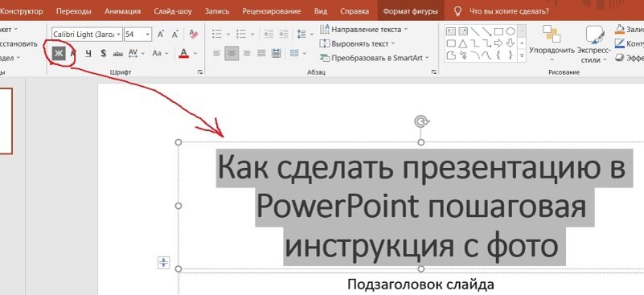
Task: Pick the Arrow line shape
Action: click(486, 31)
